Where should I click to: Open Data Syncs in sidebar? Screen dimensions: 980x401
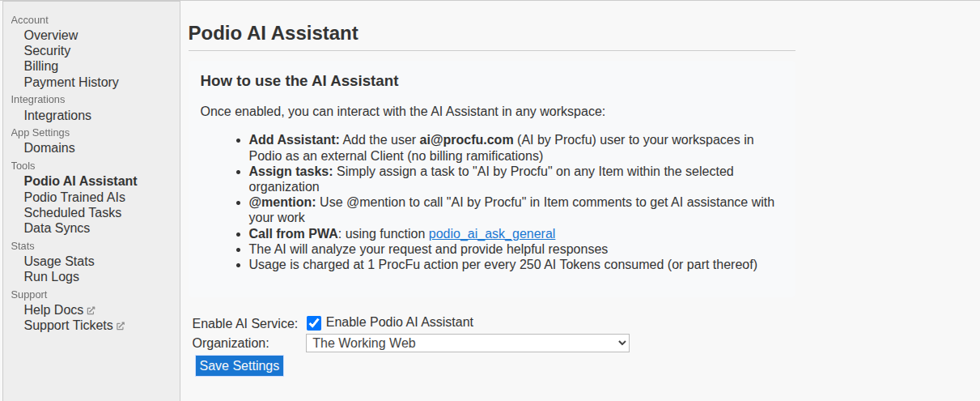tap(57, 228)
